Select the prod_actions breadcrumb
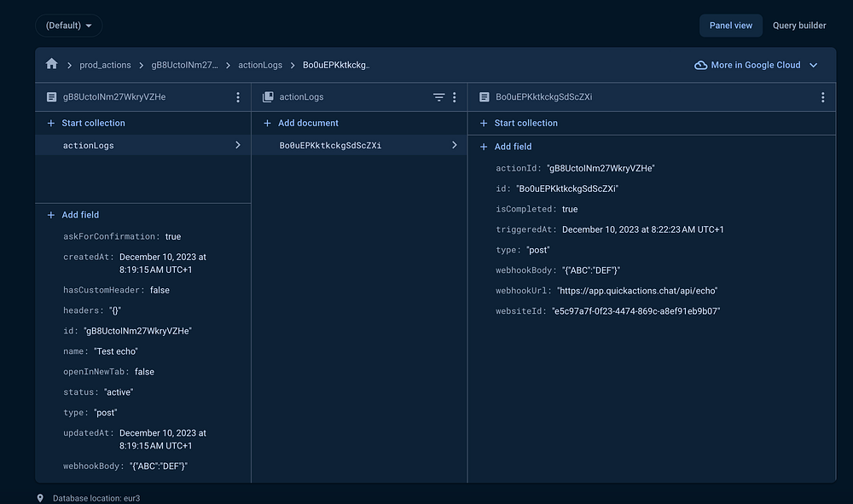The width and height of the screenshot is (853, 504). [105, 65]
